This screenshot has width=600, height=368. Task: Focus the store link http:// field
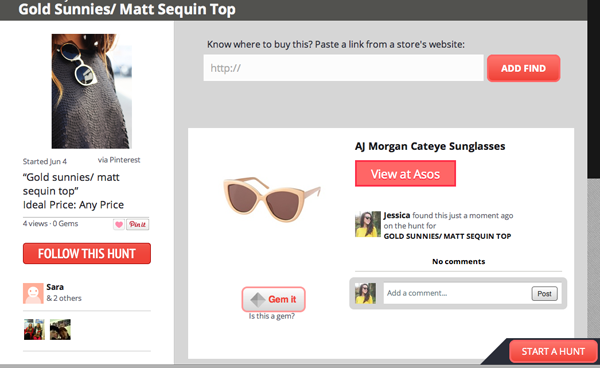[x=344, y=68]
